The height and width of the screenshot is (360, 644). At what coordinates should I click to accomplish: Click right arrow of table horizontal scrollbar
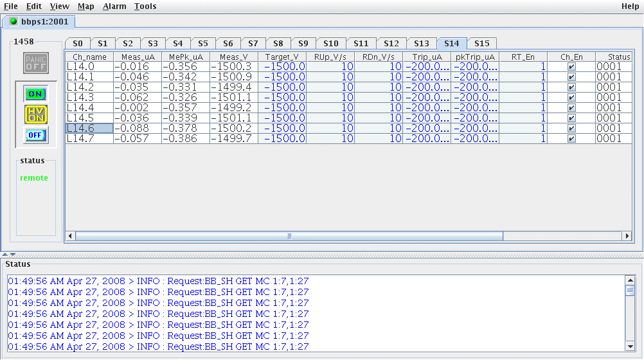(627, 236)
